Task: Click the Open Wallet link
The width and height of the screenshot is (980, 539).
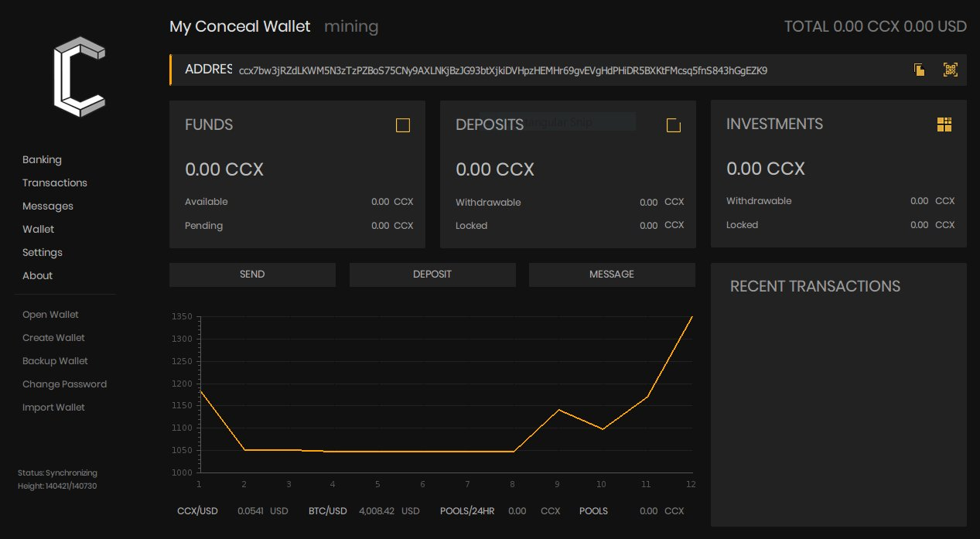Action: (50, 315)
